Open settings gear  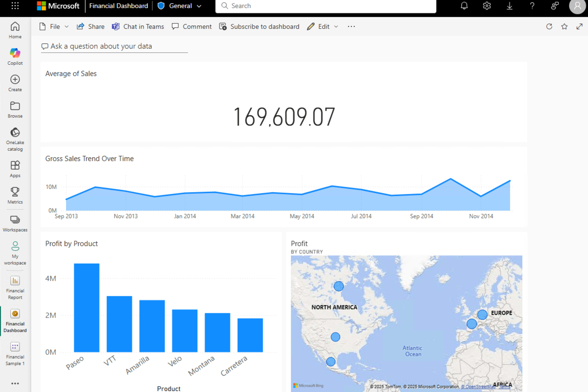487,6
